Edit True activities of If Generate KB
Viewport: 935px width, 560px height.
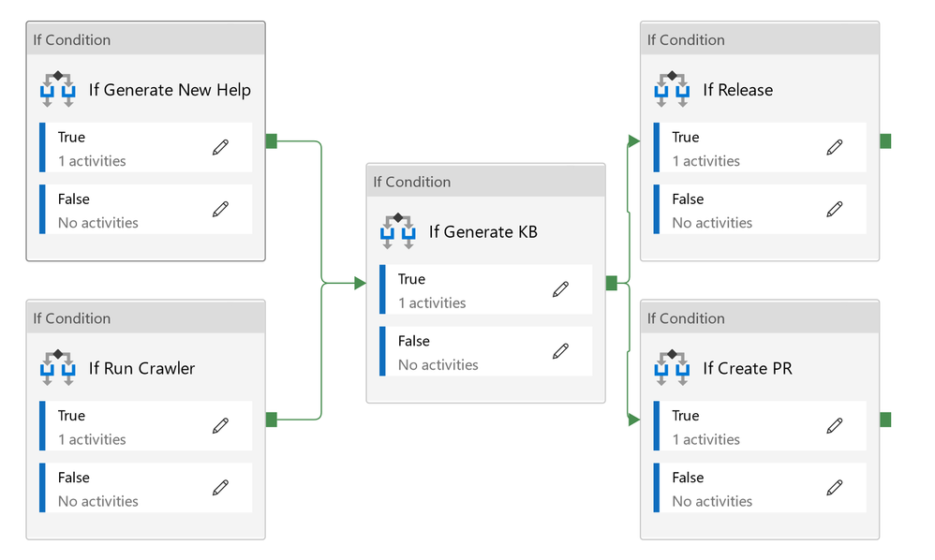click(560, 289)
